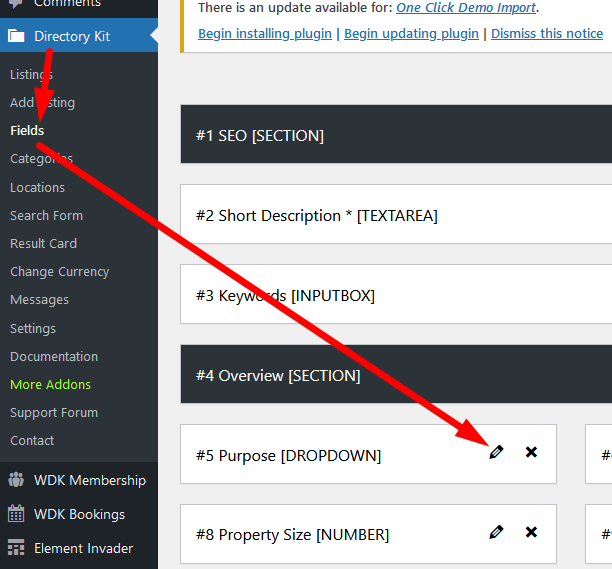Open Locations in the sidebar

coord(37,187)
